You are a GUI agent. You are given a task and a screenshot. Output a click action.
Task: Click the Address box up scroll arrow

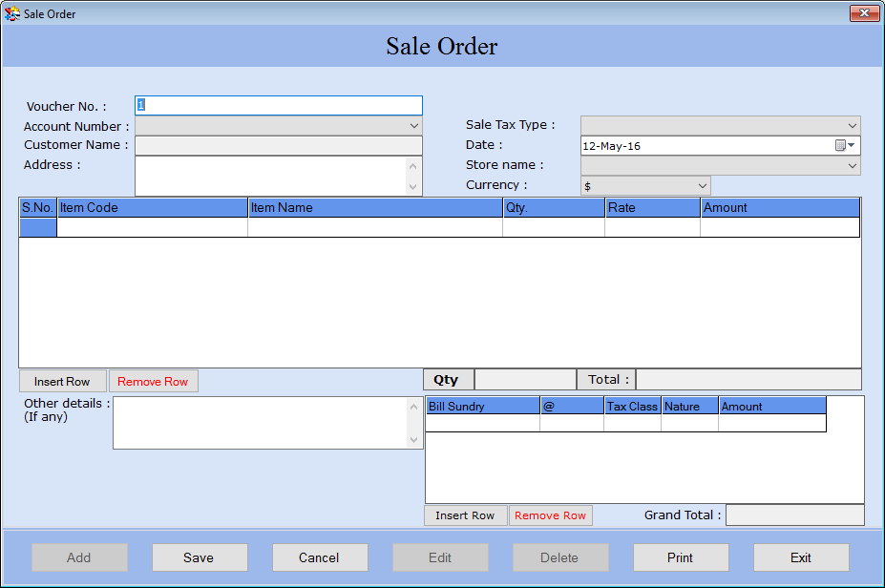point(413,166)
